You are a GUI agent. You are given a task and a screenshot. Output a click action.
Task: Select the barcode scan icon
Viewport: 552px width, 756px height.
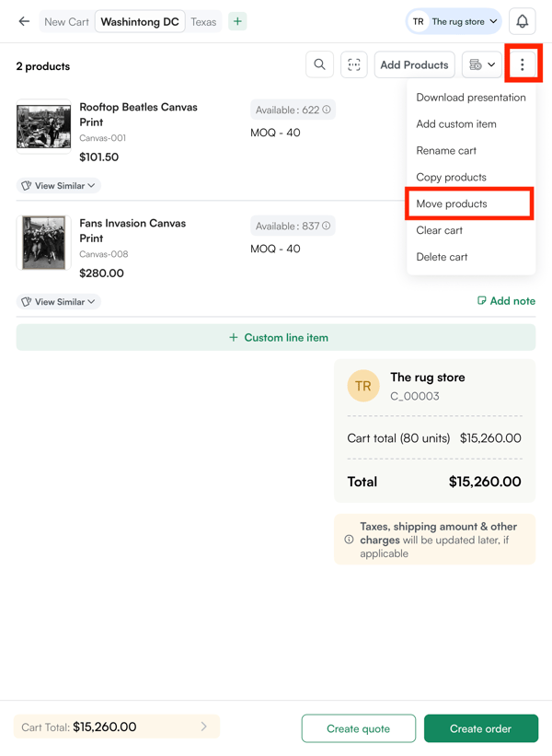(354, 64)
